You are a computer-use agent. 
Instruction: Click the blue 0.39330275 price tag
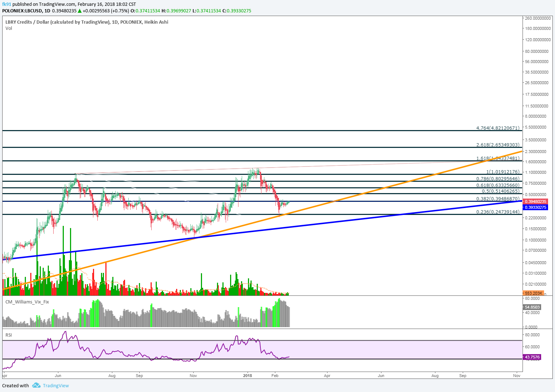(x=535, y=207)
